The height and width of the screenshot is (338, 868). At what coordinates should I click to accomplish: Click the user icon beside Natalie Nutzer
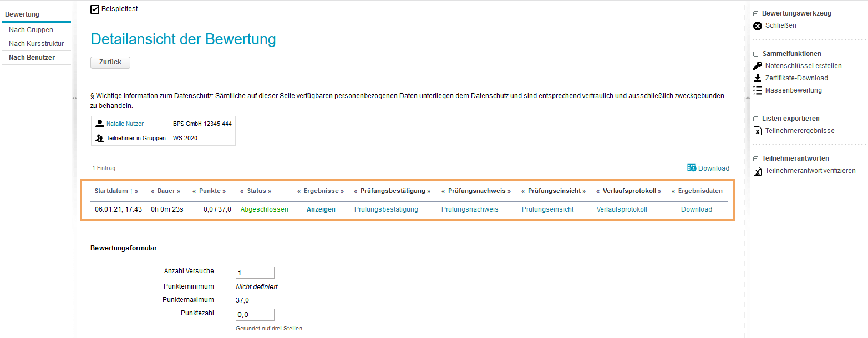(x=100, y=123)
